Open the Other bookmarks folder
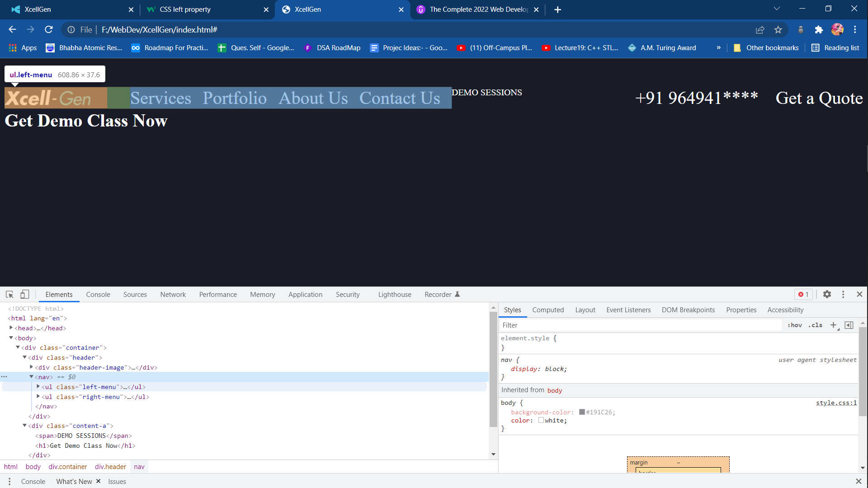This screenshot has height=488, width=868. (x=766, y=48)
